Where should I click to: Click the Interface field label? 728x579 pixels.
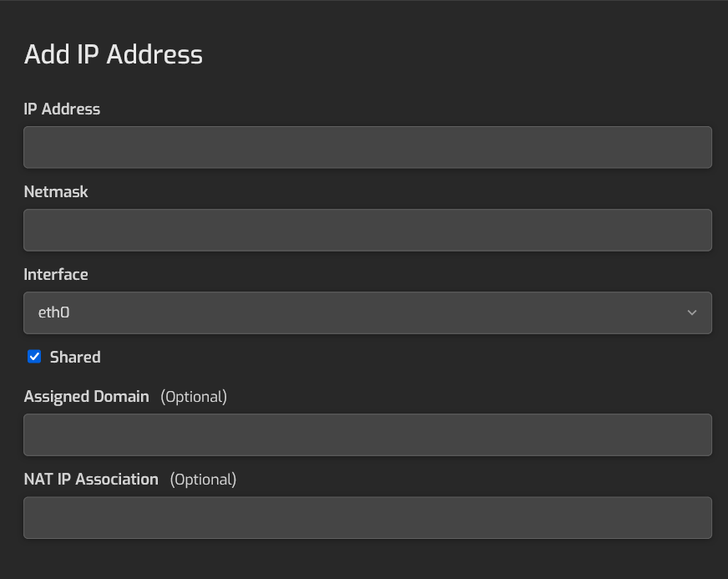tap(56, 274)
